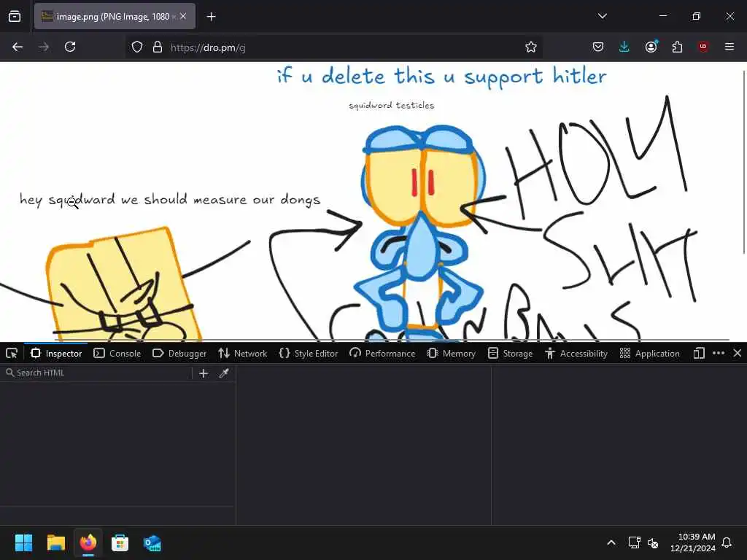This screenshot has height=560, width=747.
Task: Open Firefox View from the tab strip
Action: (x=15, y=16)
